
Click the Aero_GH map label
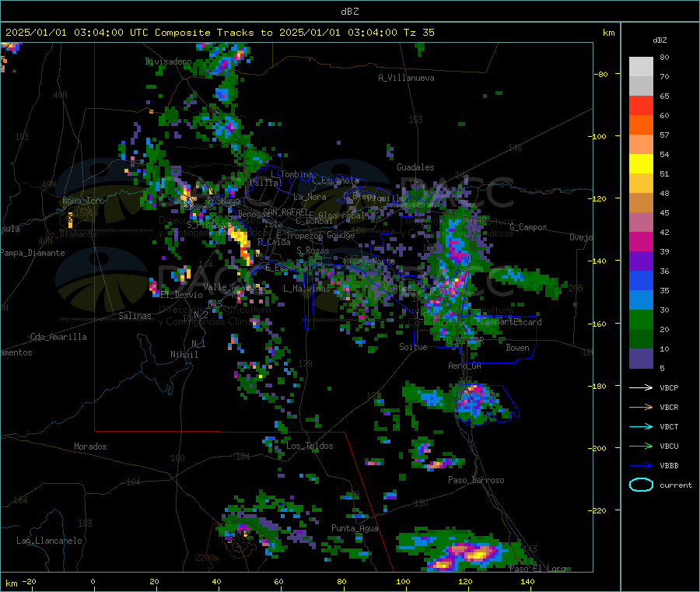coord(464,366)
